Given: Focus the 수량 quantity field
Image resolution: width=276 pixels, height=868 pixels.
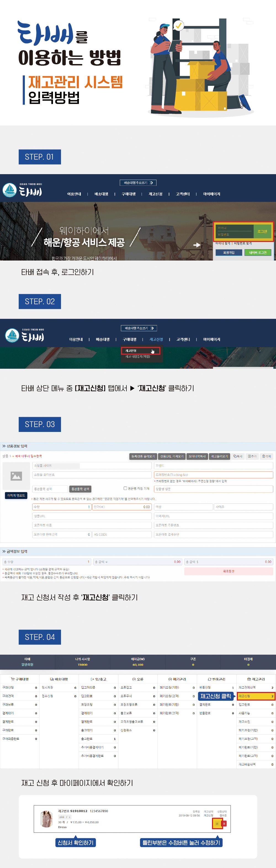Looking at the screenshot, I should (x=62, y=507).
